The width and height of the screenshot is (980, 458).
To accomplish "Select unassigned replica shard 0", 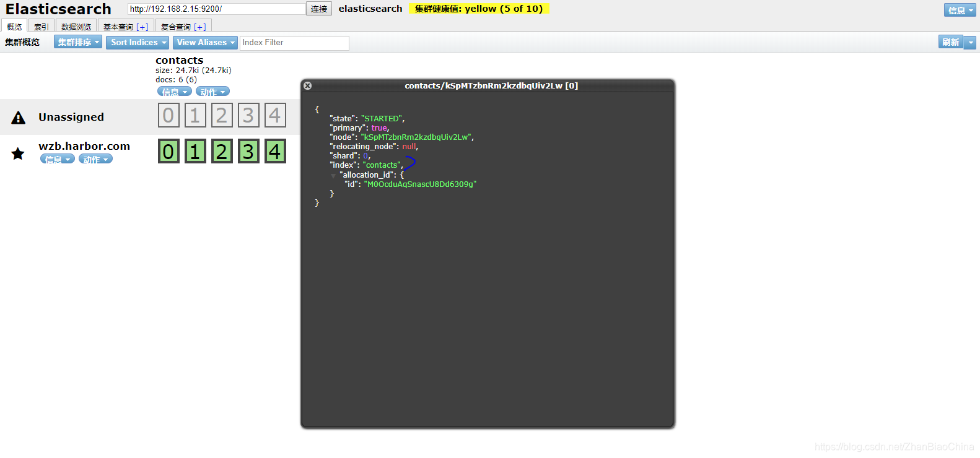I will [168, 115].
